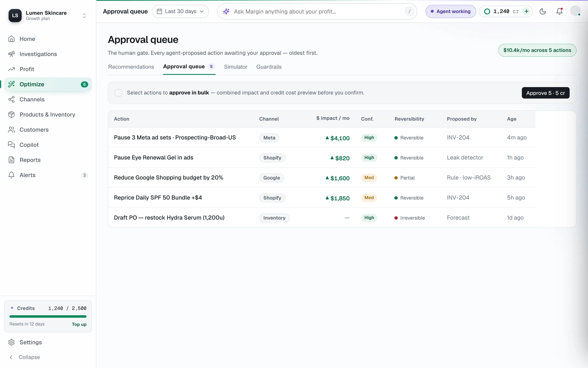Click the Optimize badge showing 6
Screen dimensions: 588x368
(x=84, y=84)
